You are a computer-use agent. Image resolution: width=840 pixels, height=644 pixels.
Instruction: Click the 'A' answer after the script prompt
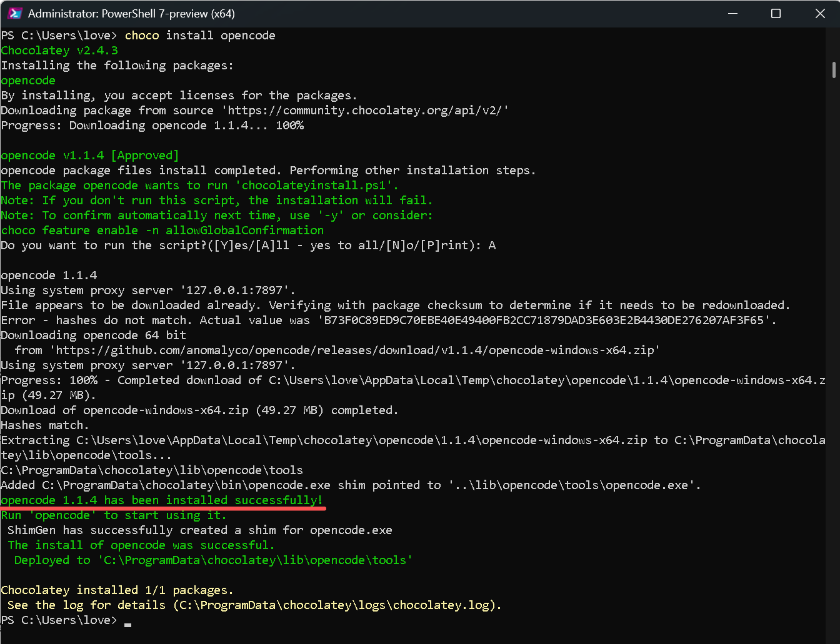coord(492,245)
